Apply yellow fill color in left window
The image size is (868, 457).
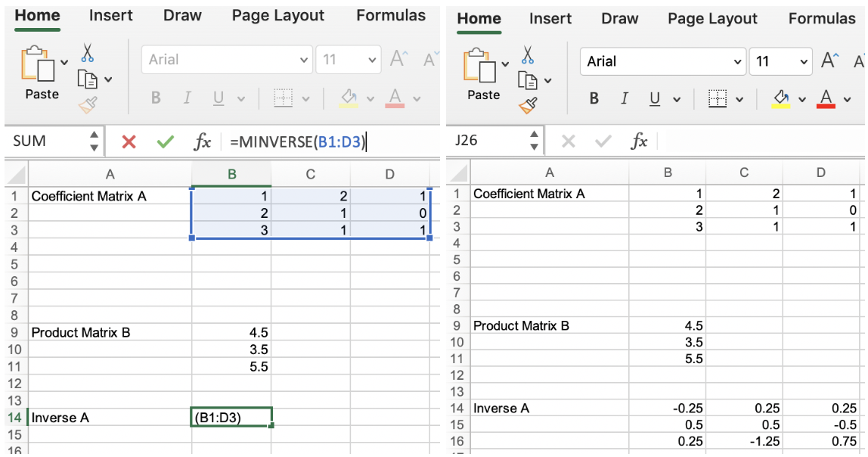pyautogui.click(x=349, y=98)
